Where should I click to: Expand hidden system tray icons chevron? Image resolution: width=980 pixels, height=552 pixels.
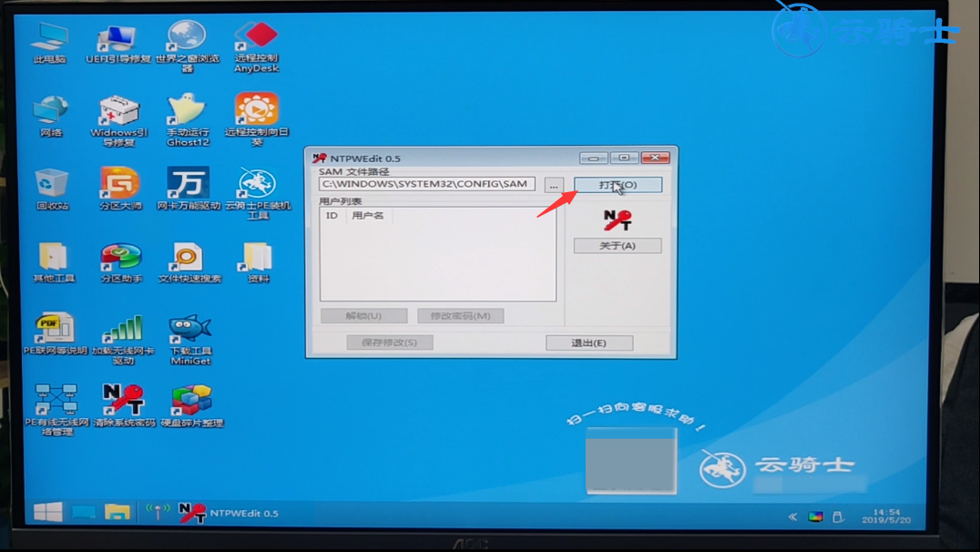click(792, 516)
